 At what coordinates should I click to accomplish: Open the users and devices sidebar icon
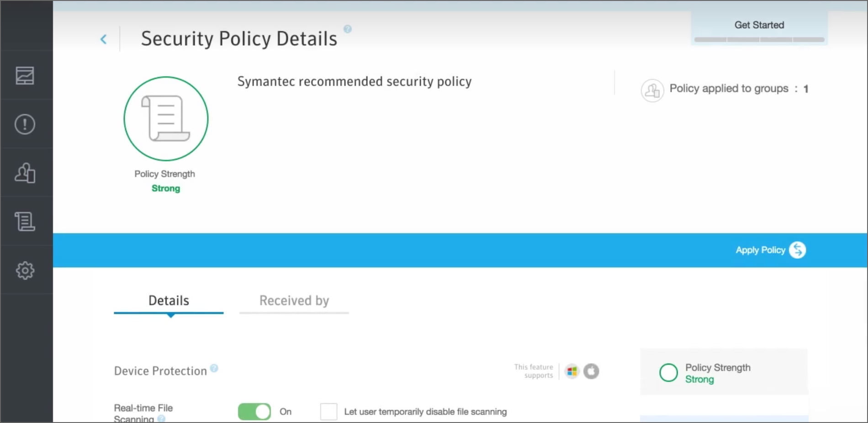tap(25, 173)
